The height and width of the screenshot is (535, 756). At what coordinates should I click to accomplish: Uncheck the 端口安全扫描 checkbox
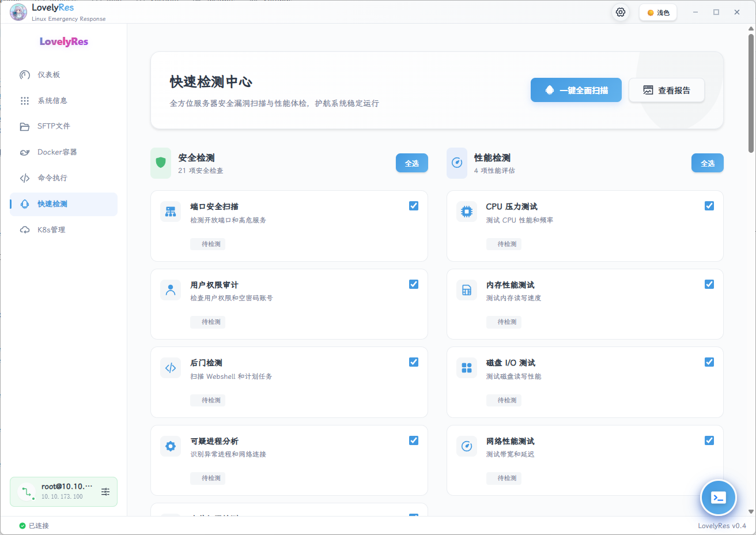(x=414, y=206)
